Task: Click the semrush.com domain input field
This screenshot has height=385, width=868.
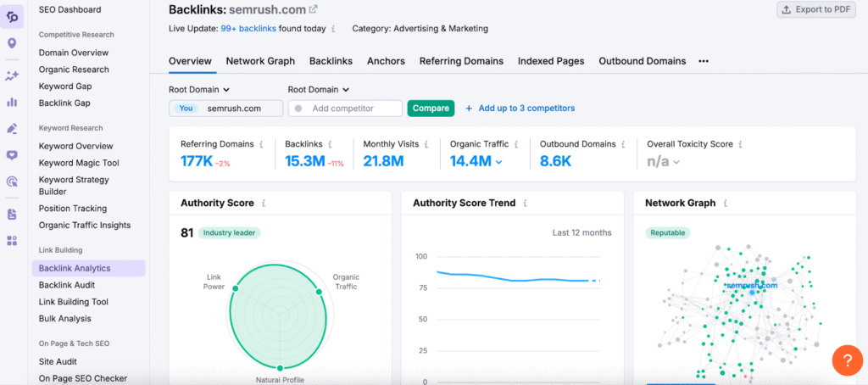Action: point(225,108)
